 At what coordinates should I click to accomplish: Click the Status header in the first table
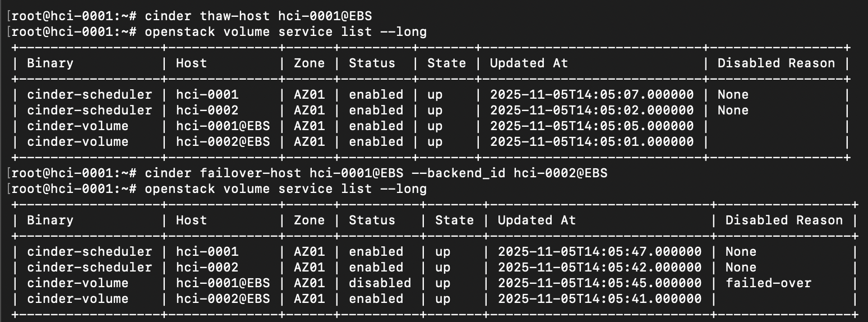pyautogui.click(x=372, y=63)
